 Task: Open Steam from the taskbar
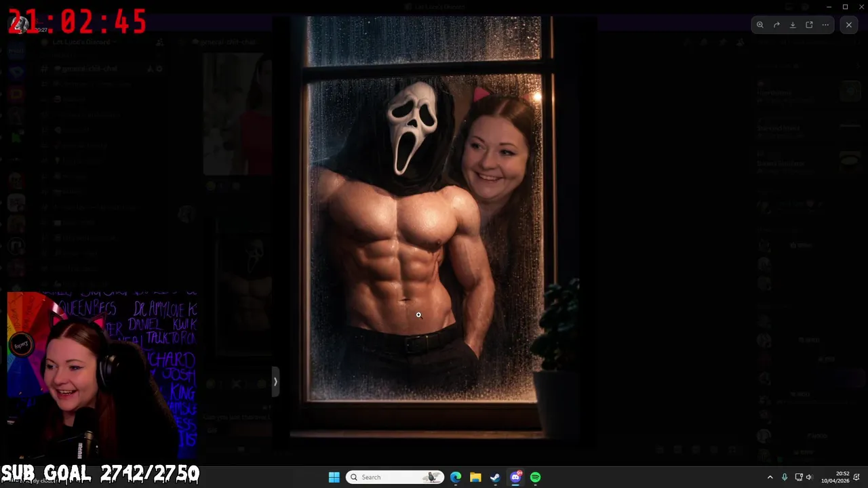(x=495, y=477)
